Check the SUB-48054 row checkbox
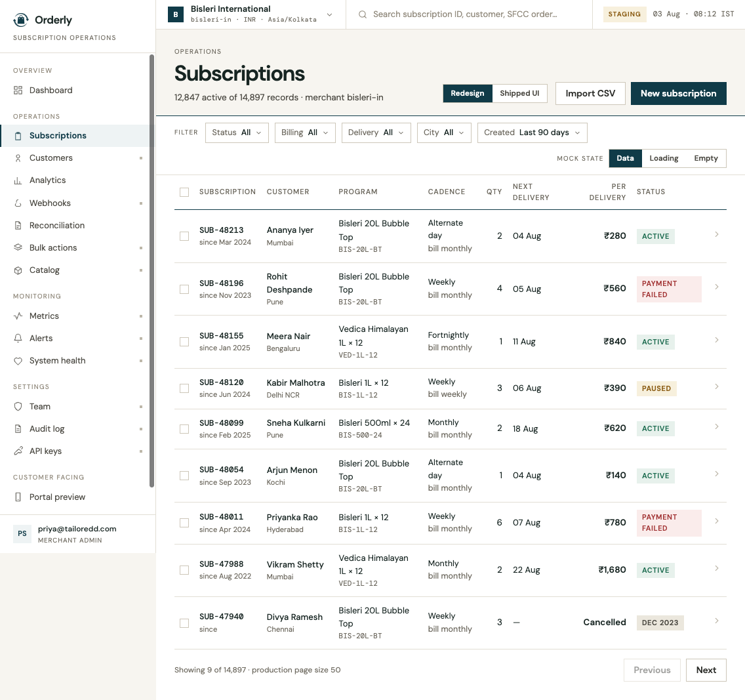The image size is (745, 700). tap(184, 476)
